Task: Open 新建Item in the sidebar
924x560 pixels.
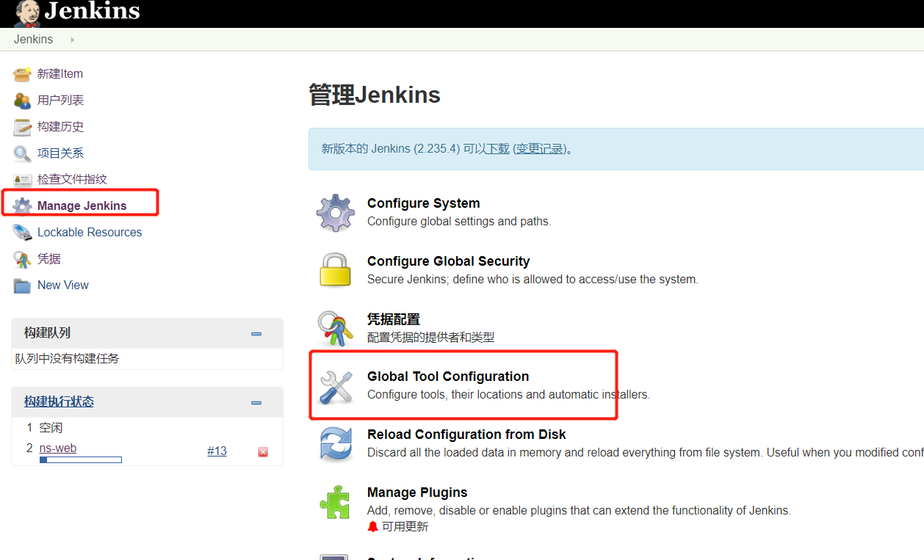Action: 60,74
